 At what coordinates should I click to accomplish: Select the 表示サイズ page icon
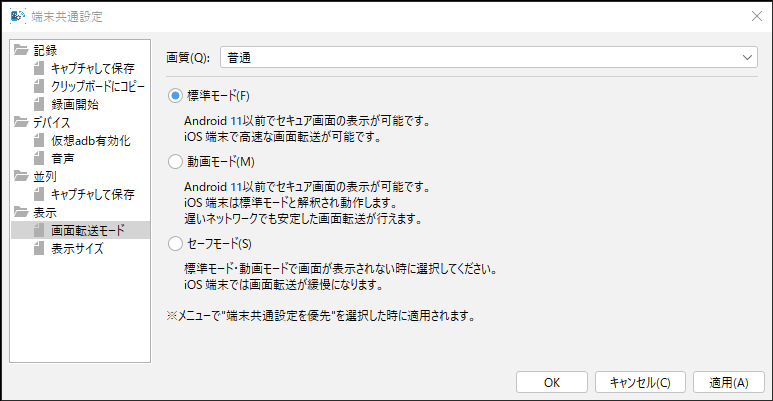[39, 248]
